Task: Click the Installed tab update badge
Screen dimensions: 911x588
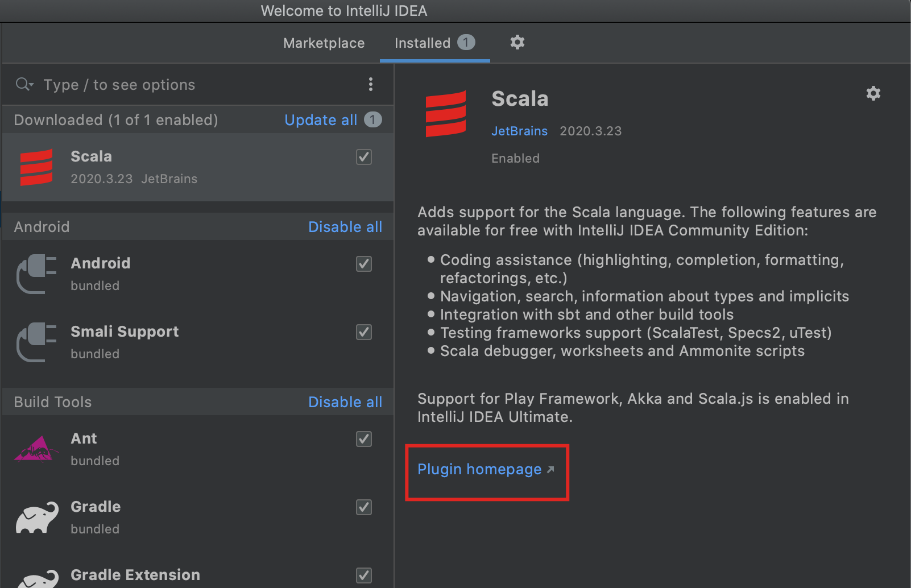Action: tap(466, 43)
